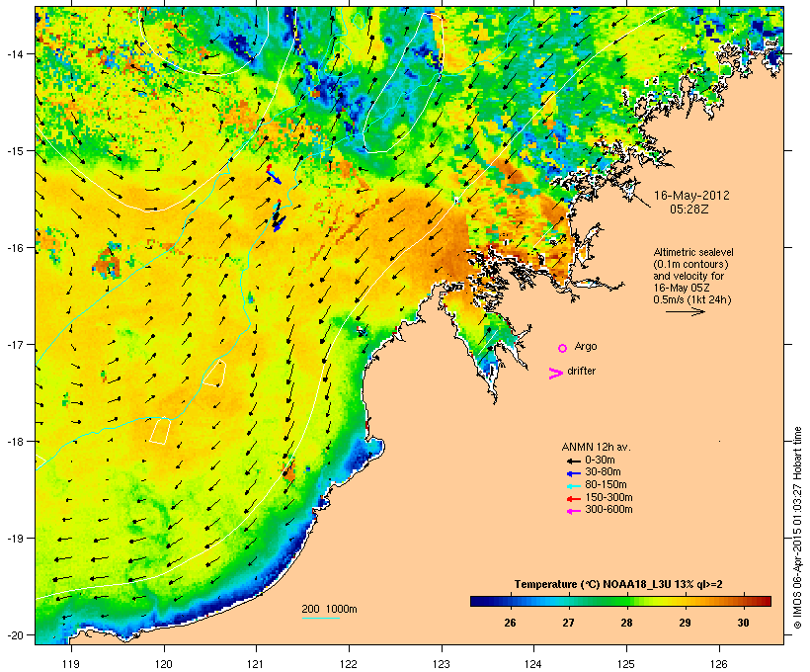Click the 0.5m/s (1kt 24h) text

692,299
